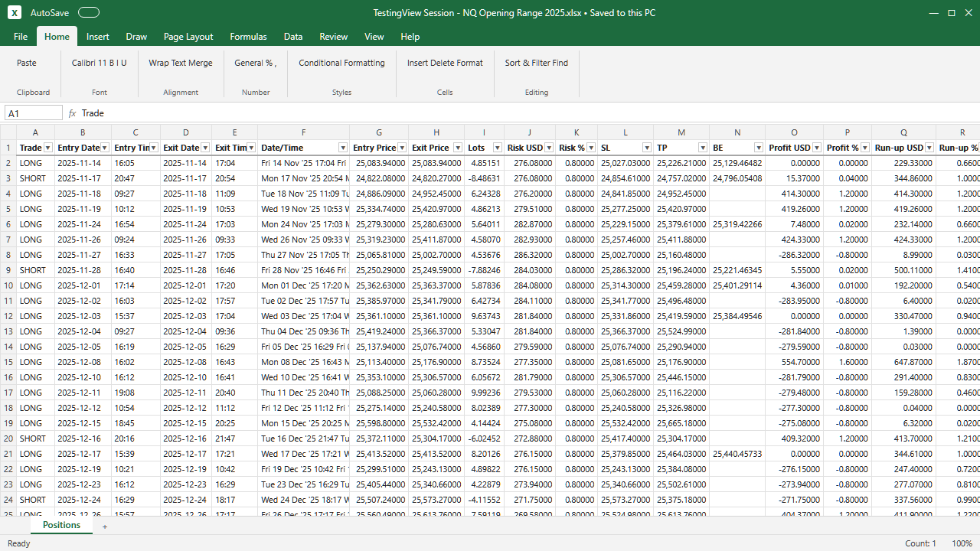Screen dimensions: 980x551
Task: Open the SL column filter dropdown
Action: click(x=647, y=148)
